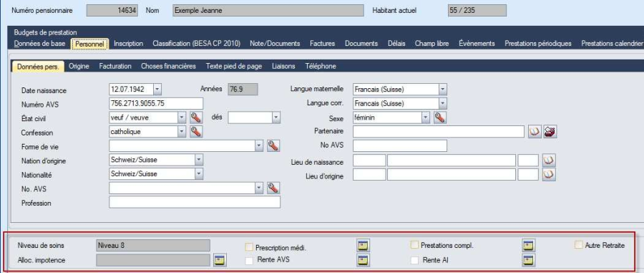Click into the Profession text field
Screen dimensions: 644x273
[x=195, y=202]
